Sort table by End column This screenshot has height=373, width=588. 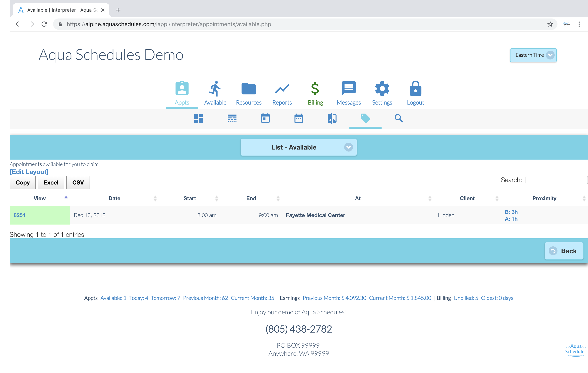[251, 198]
